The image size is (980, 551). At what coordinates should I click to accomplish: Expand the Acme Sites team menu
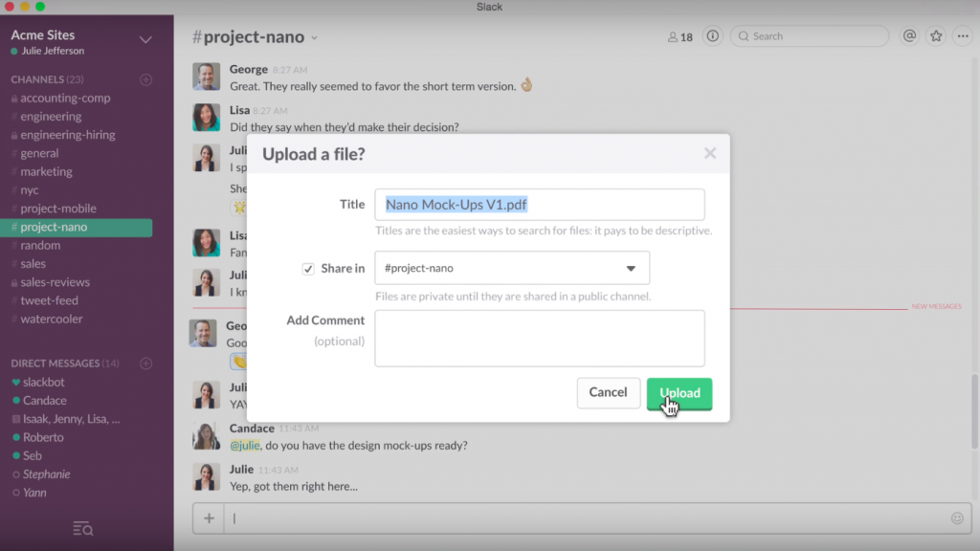145,39
